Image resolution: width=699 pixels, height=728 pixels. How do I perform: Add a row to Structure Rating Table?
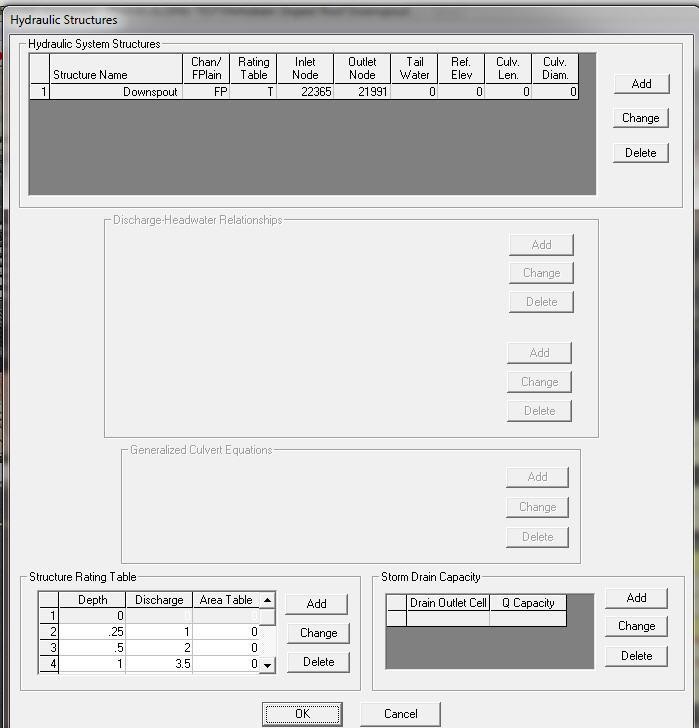[317, 604]
